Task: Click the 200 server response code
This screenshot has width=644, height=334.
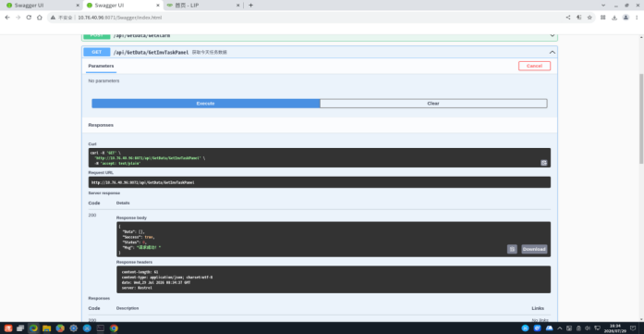Action: 92,216
